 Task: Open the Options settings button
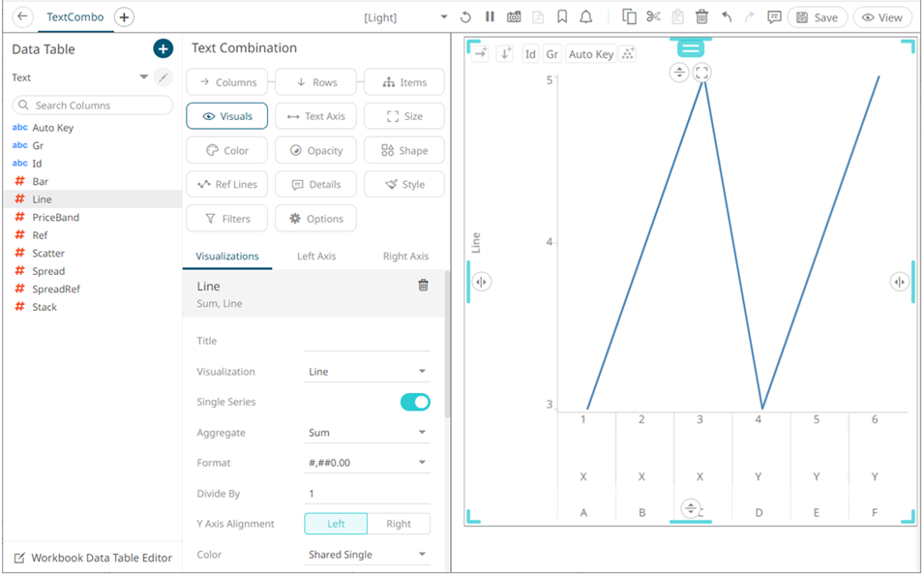(x=315, y=218)
